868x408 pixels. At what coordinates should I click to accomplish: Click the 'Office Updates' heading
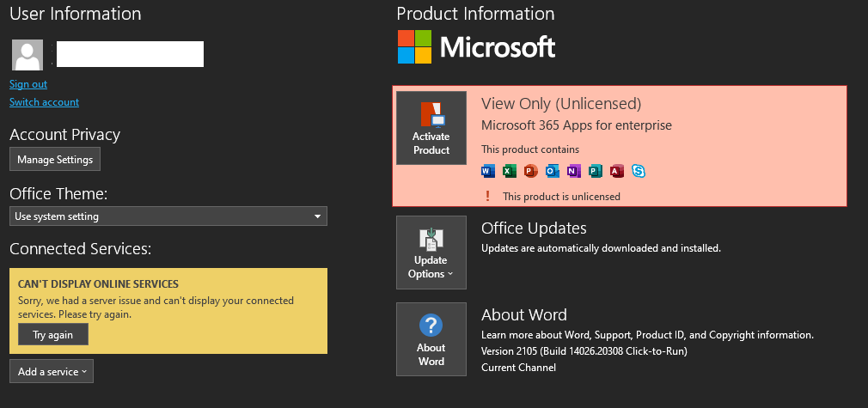[x=534, y=228]
